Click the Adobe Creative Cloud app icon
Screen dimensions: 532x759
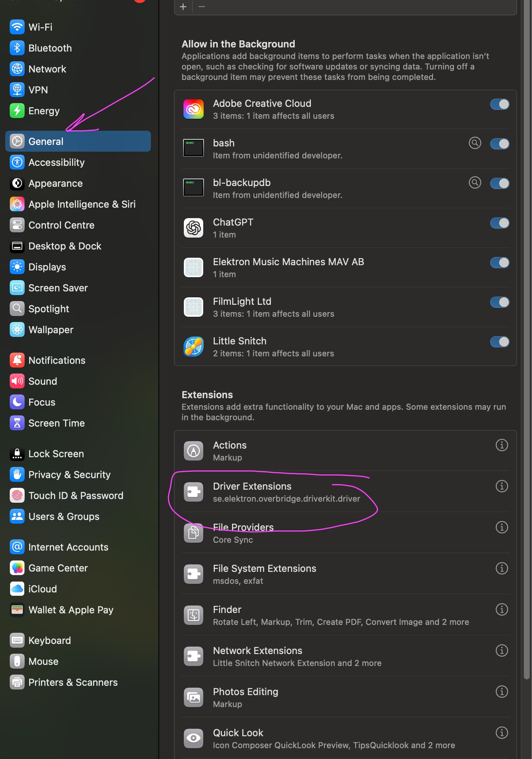click(194, 109)
